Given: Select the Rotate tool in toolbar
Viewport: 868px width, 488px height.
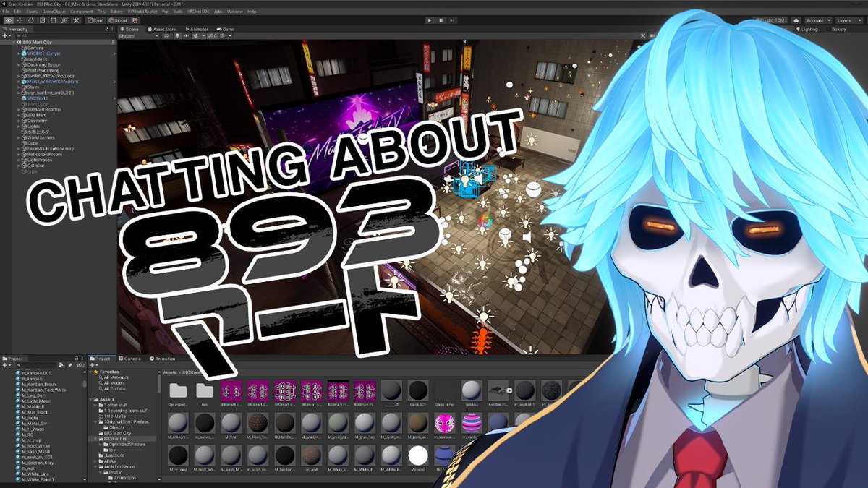Looking at the screenshot, I should [x=32, y=20].
